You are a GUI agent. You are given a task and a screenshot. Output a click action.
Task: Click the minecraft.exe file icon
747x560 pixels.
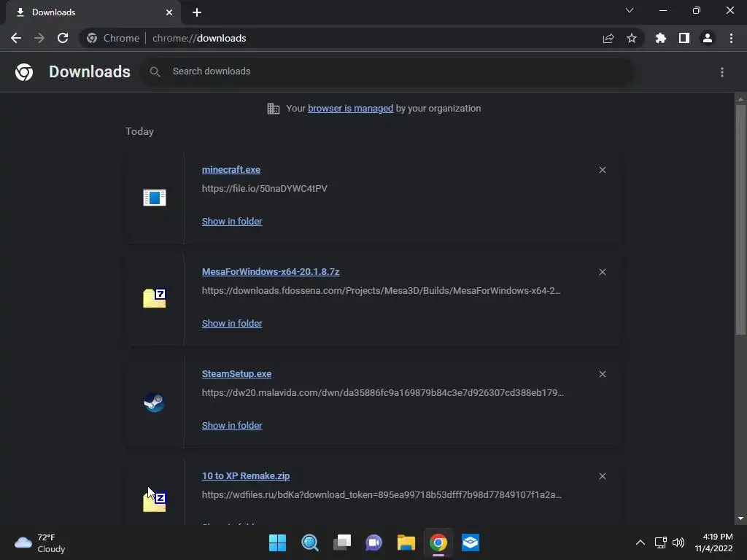tap(155, 197)
